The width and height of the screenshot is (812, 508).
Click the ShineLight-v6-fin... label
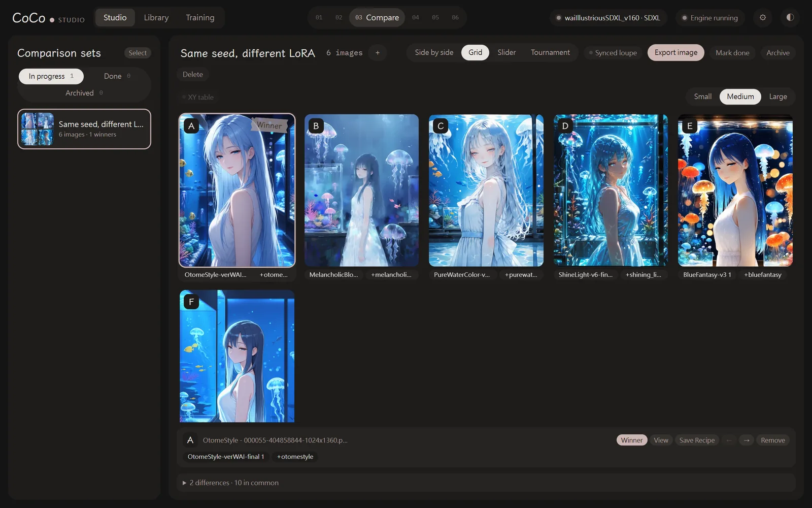point(586,274)
